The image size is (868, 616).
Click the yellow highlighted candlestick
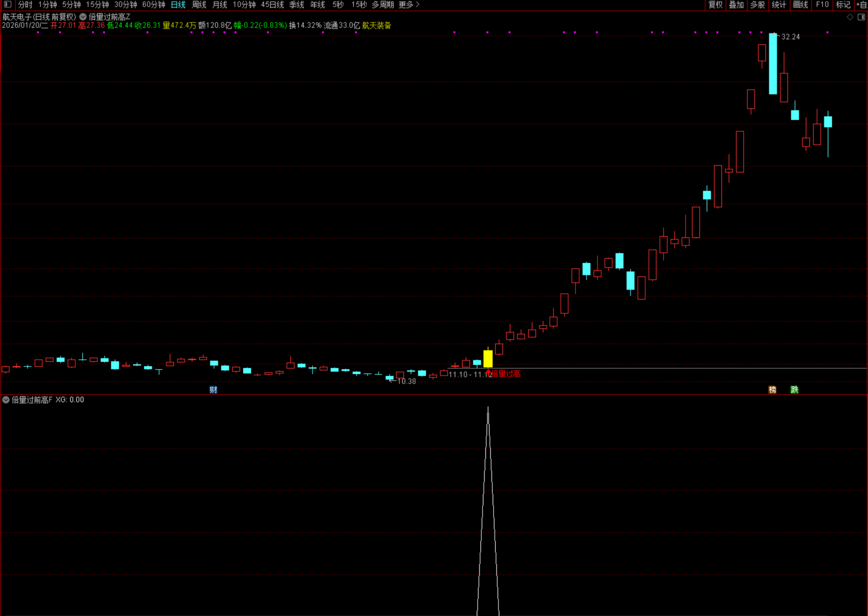pos(488,358)
